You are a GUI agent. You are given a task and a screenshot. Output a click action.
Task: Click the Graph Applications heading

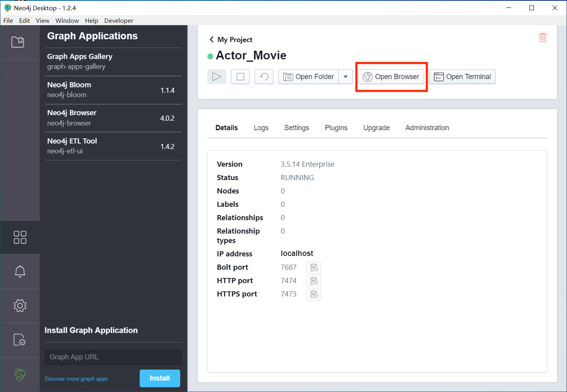(92, 36)
